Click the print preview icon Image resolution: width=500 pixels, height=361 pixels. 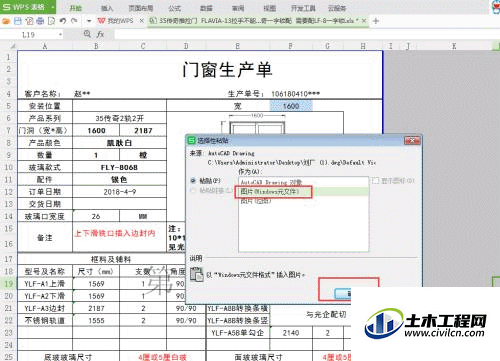click(51, 21)
